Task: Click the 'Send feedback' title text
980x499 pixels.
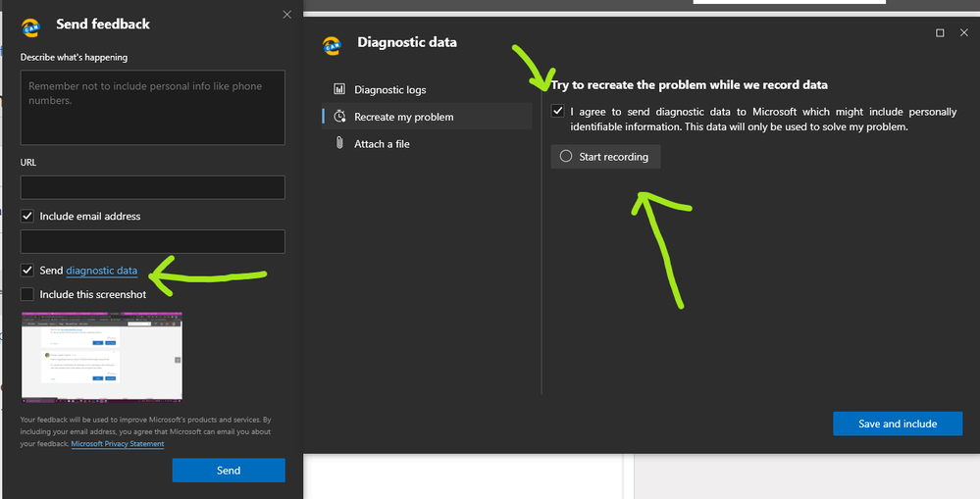Action: click(103, 24)
